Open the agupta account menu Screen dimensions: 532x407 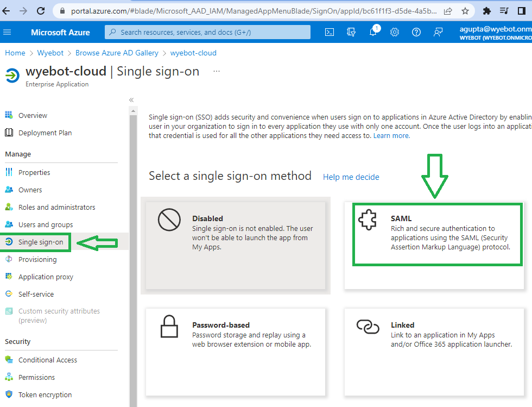(x=495, y=33)
